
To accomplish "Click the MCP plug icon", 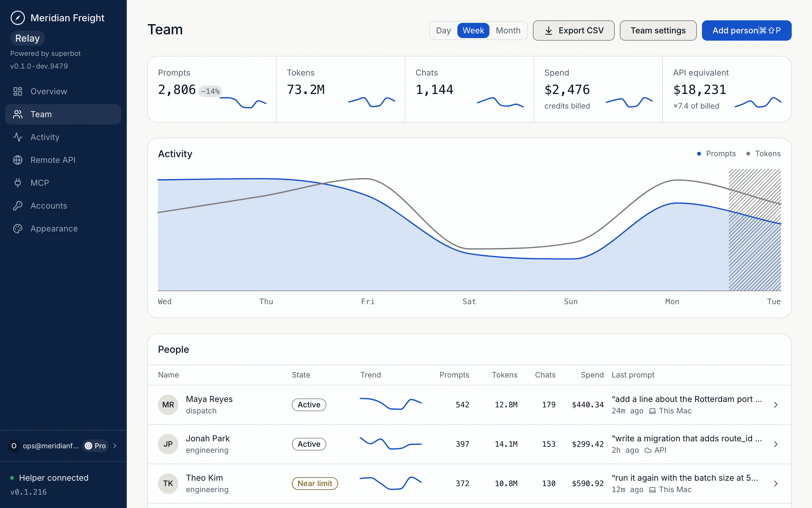I will (17, 183).
